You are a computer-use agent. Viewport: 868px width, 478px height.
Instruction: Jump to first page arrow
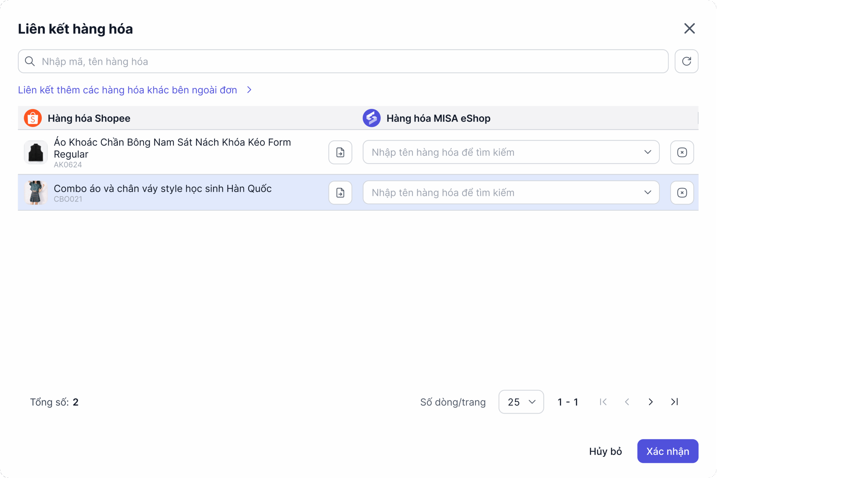coord(603,402)
